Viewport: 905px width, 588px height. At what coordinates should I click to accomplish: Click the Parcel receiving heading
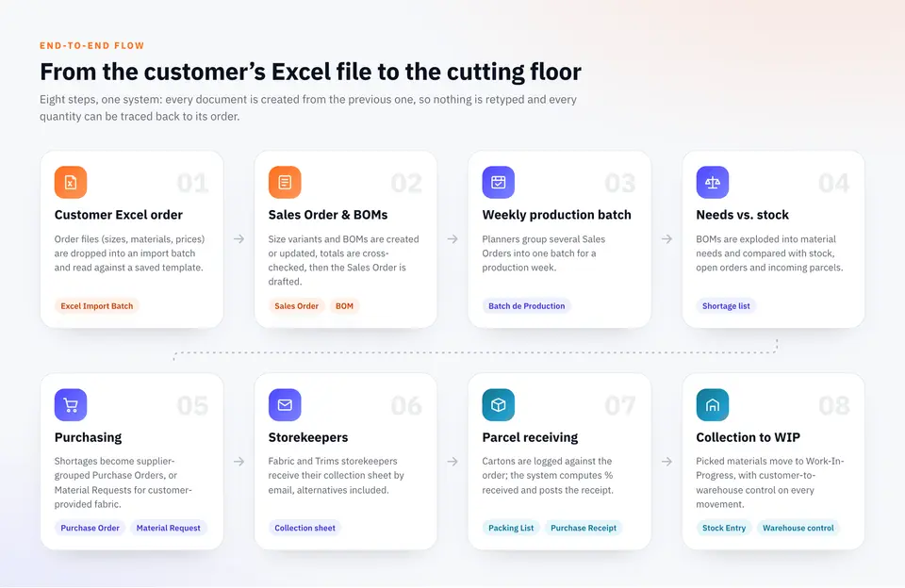[x=530, y=437]
